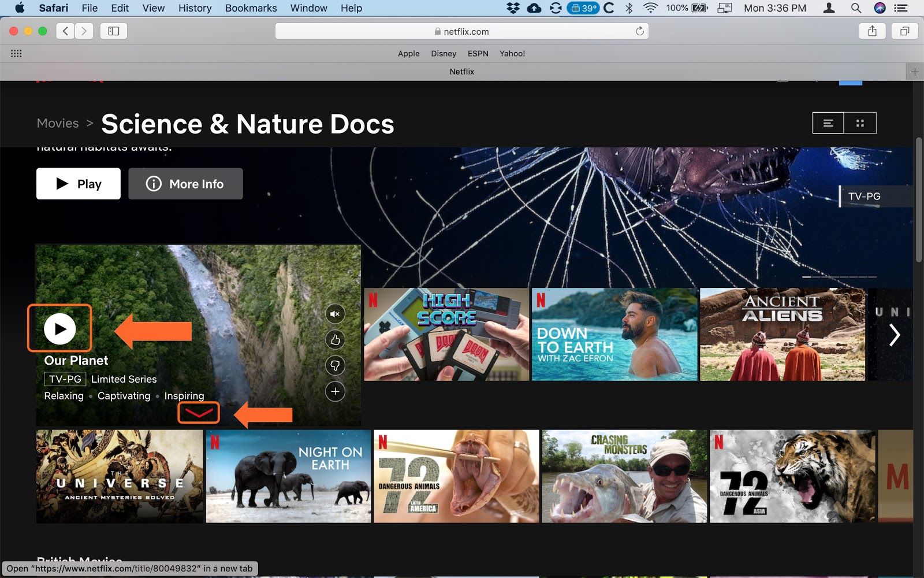Switch to list view layout
Viewport: 924px width, 578px height.
[x=828, y=123]
